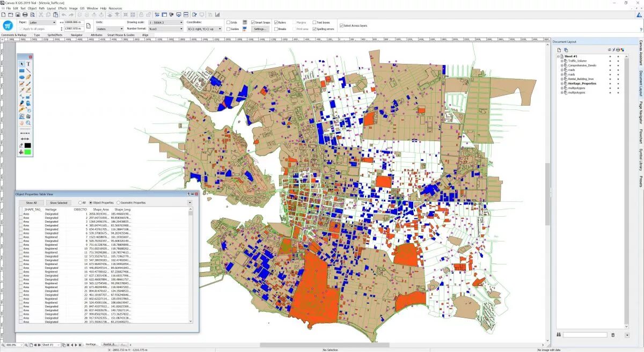
Task: Click the printer icon in Document Layout panel
Action: tap(618, 50)
